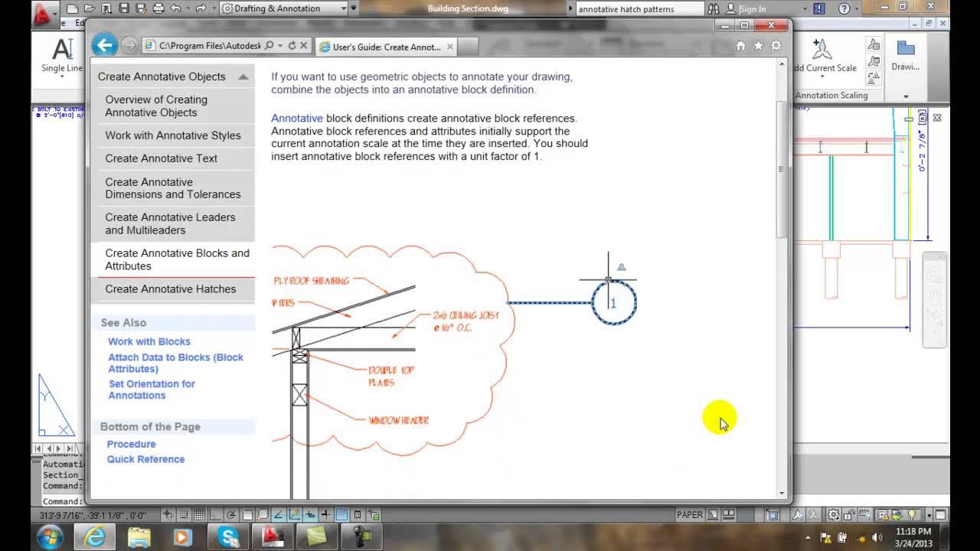Click the Plot printer icon in AutoCAD toolbar
Viewport: 980px width, 551px height.
pos(158,9)
